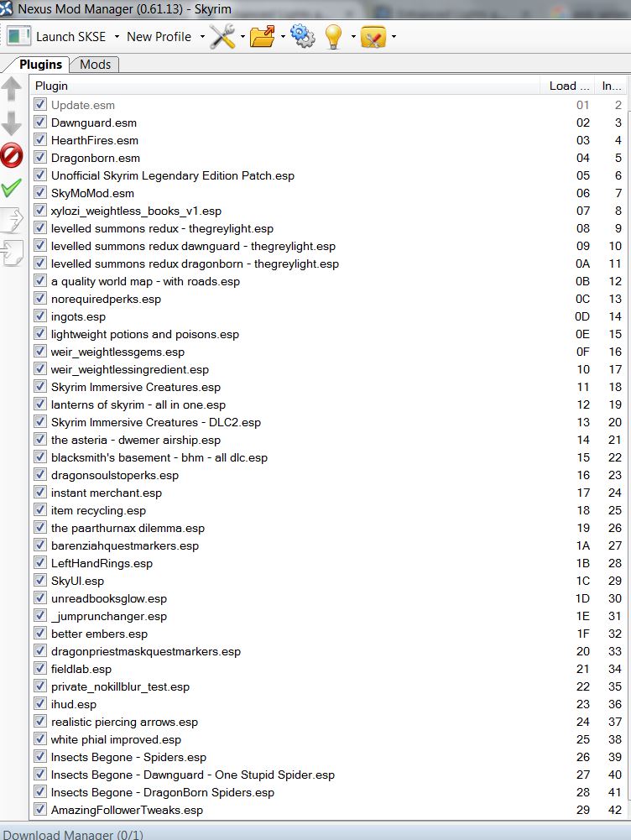Viewport: 631px width, 840px height.
Task: Select instant merchant.esp row
Action: click(328, 493)
